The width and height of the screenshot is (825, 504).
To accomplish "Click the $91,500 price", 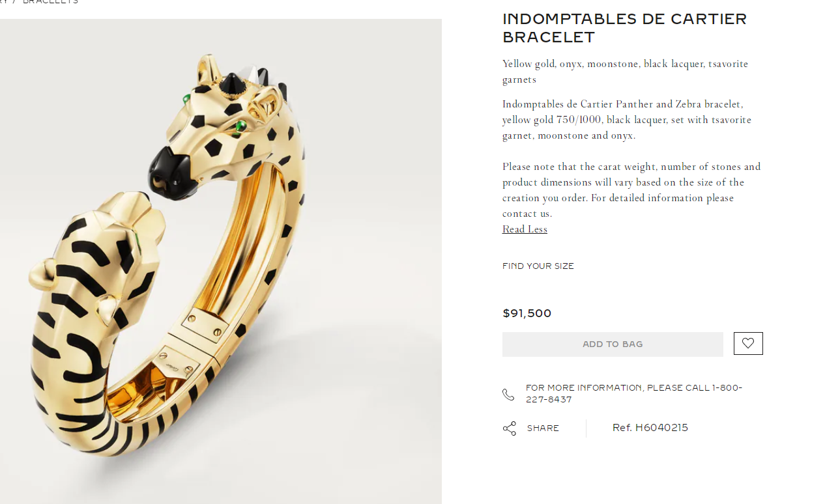I will tap(527, 313).
